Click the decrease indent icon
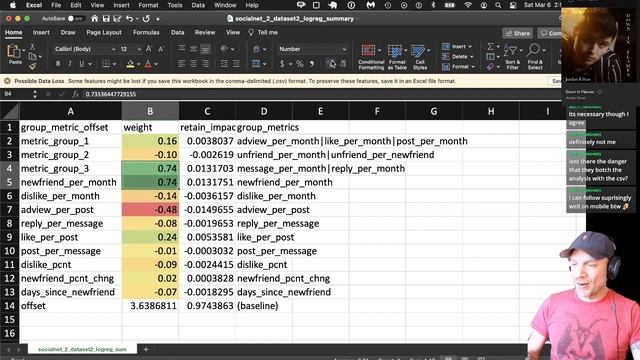The width and height of the screenshot is (640, 360). point(224,64)
